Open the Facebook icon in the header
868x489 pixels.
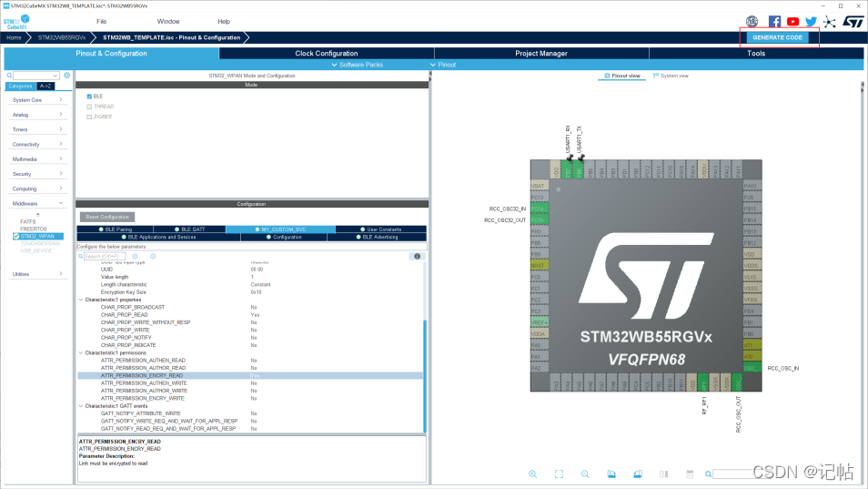(774, 21)
